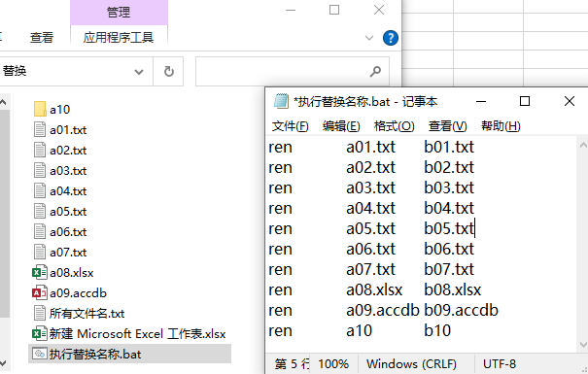Click Notepad scrollbar down arrow

point(583,345)
